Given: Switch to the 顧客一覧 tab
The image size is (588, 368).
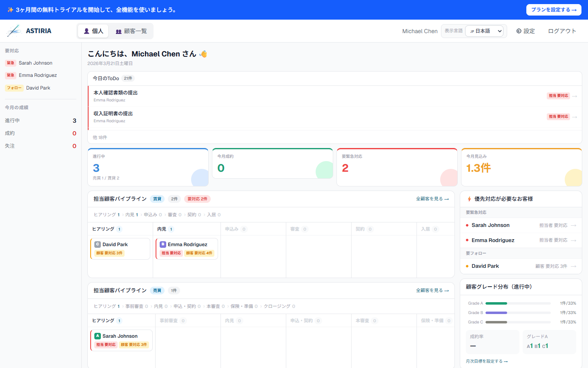Looking at the screenshot, I should 131,31.
